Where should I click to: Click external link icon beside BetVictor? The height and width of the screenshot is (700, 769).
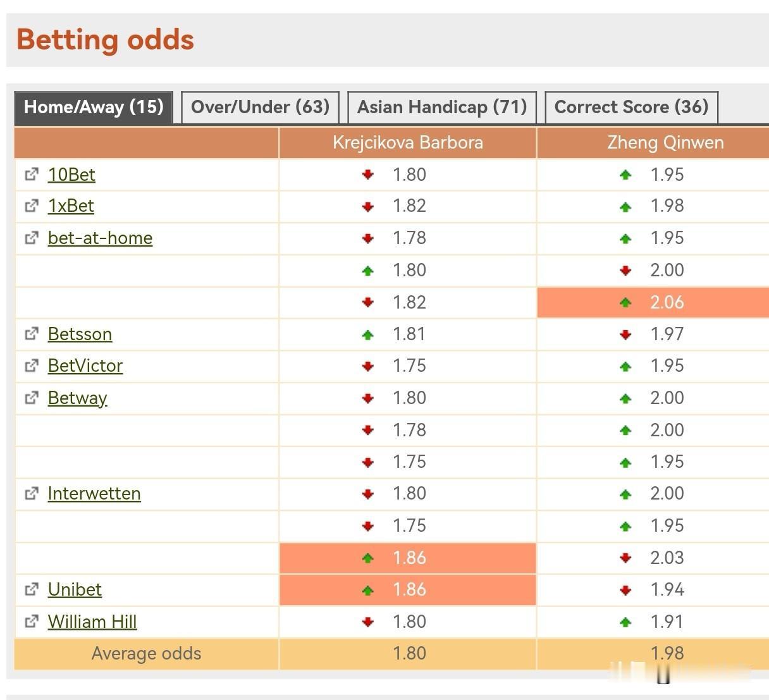32,366
